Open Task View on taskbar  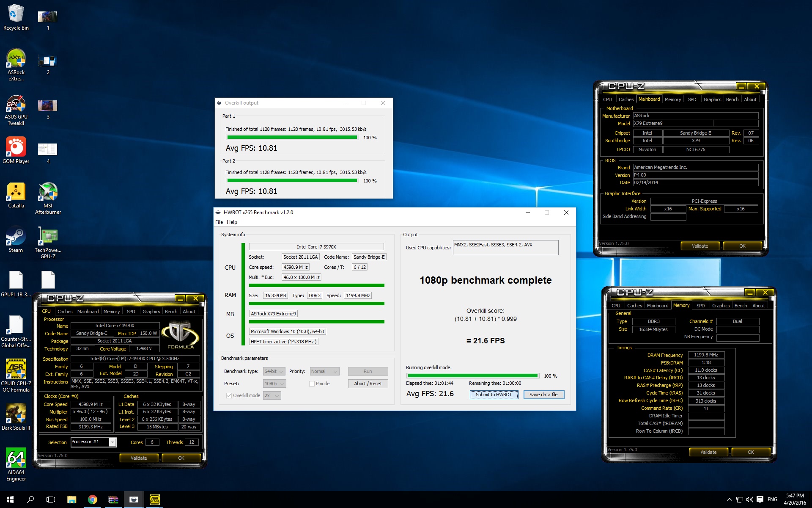51,500
